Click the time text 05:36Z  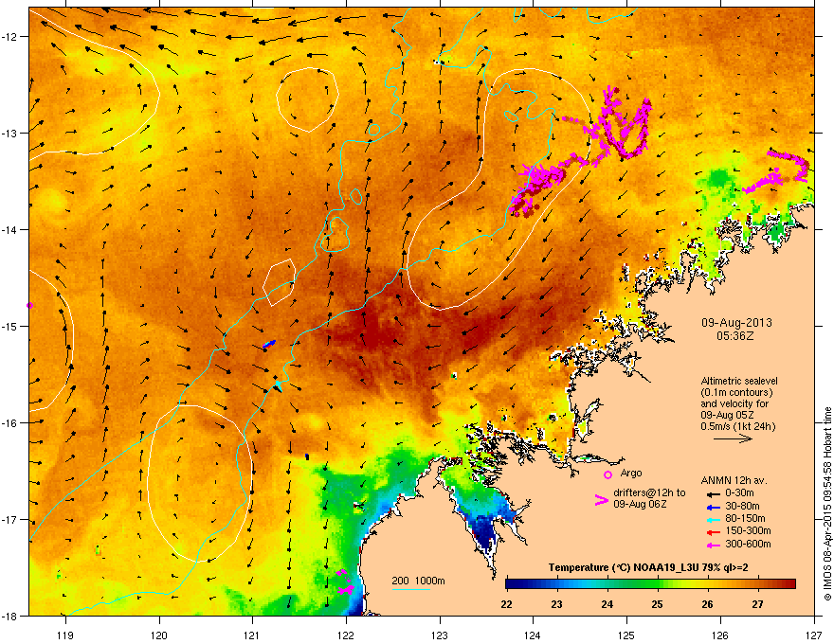[x=735, y=336]
